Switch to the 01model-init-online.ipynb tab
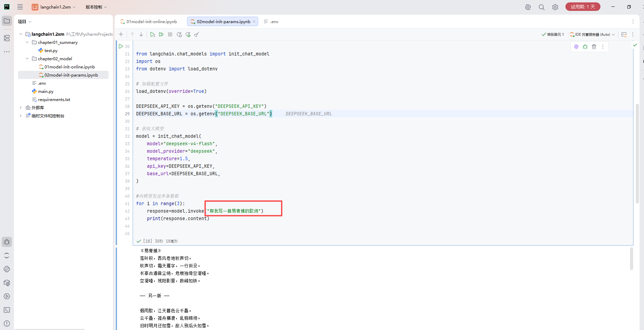Image resolution: width=644 pixels, height=330 pixels. click(149, 21)
